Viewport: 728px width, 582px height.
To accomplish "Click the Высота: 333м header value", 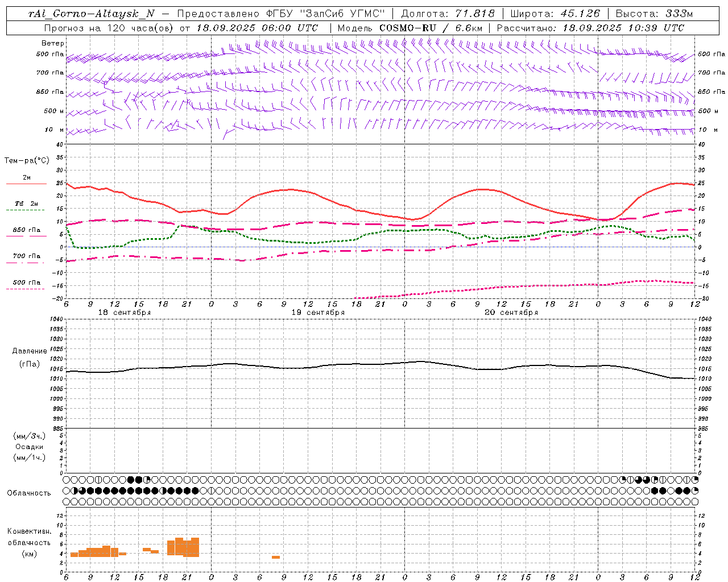I will pos(654,14).
